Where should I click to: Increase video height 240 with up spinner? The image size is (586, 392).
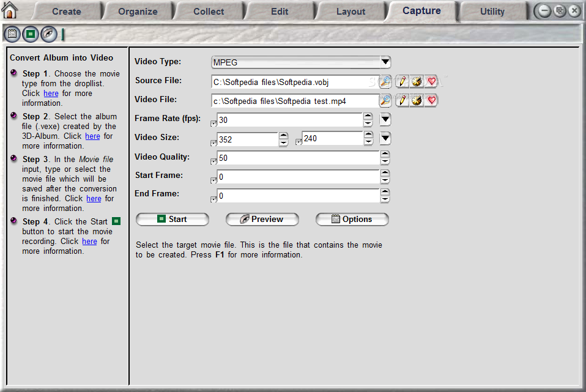coord(368,135)
